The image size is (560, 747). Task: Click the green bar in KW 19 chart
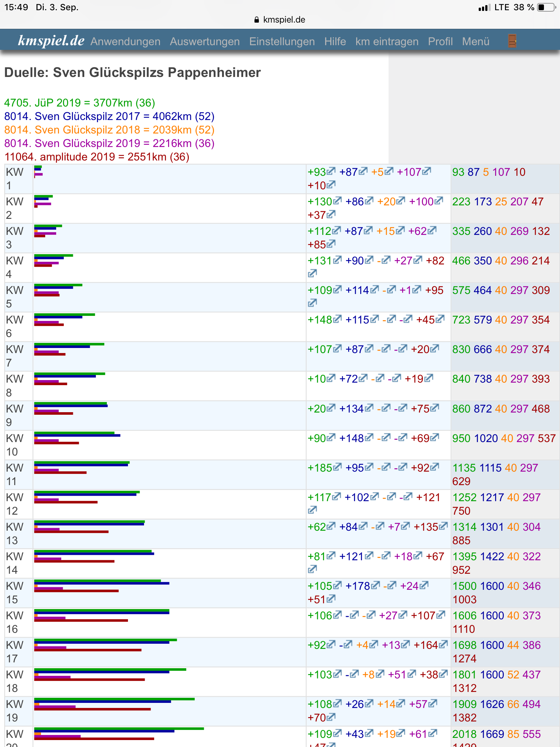[114, 699]
